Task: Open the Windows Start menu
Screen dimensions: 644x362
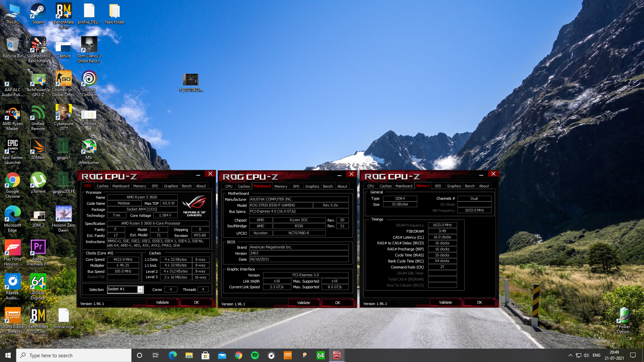Action: (x=8, y=355)
